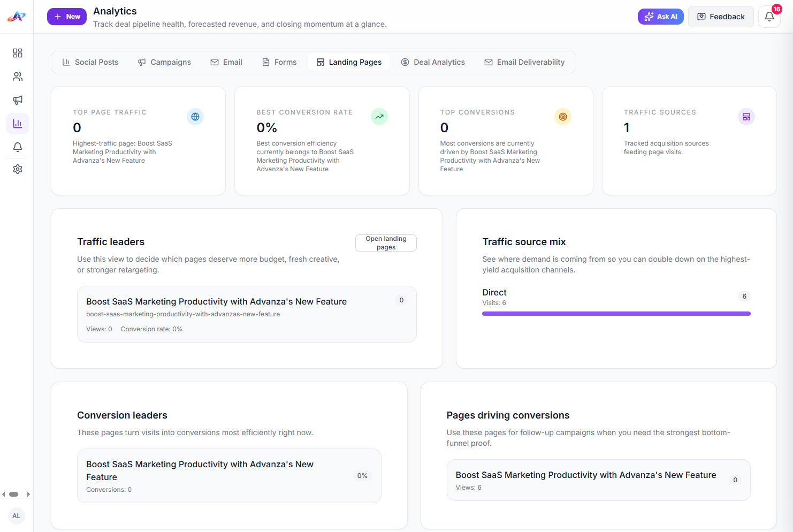The width and height of the screenshot is (793, 532).
Task: Click the Pages driving conversions heading
Action: 508,415
